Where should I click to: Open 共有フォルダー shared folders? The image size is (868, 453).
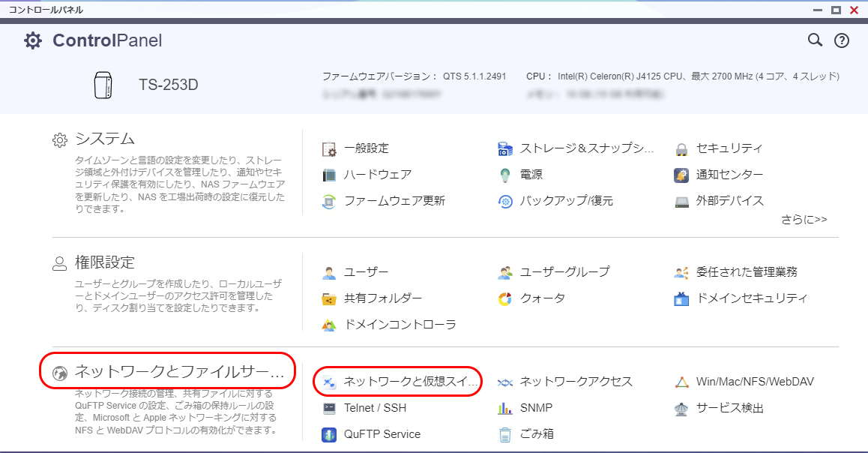point(382,298)
